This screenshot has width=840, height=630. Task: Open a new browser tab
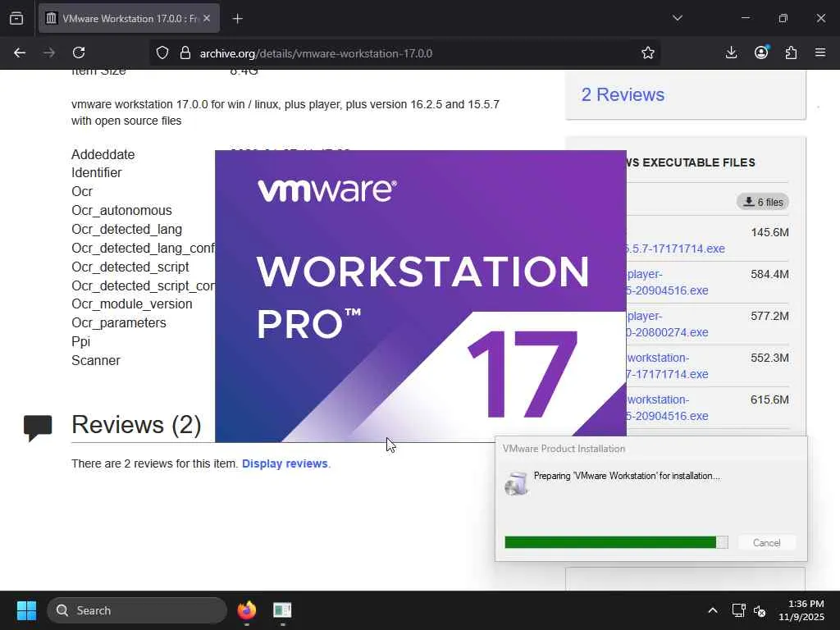tap(237, 18)
